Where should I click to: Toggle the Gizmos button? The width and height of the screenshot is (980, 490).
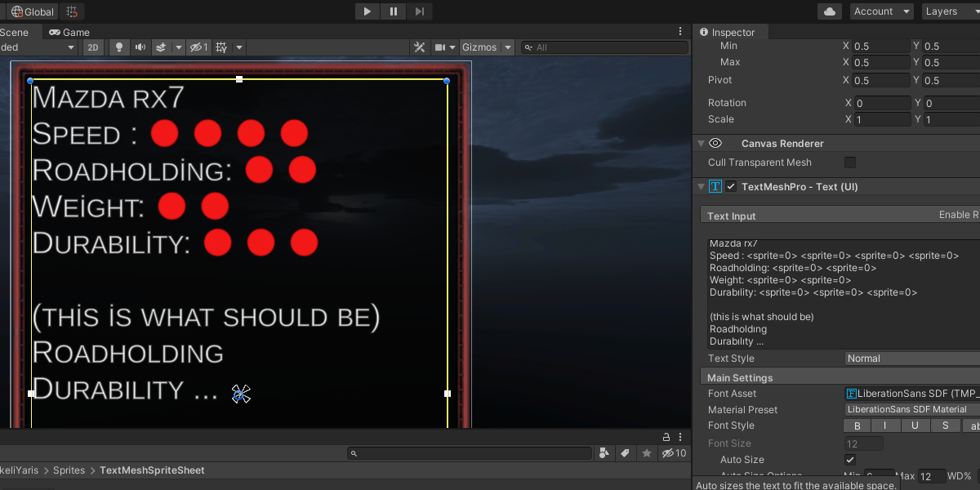479,47
